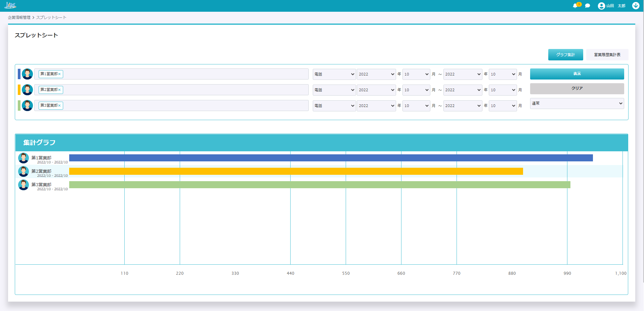This screenshot has height=311, width=644.
Task: Click the notification bell icon
Action: pos(575,6)
